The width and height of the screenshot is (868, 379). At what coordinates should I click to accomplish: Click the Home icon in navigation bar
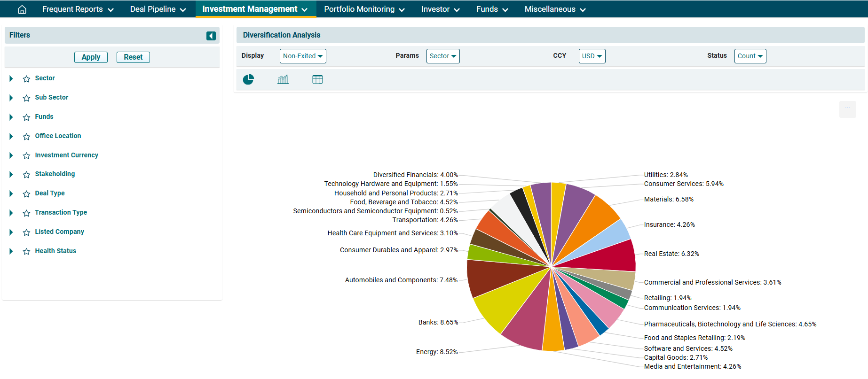pos(22,9)
